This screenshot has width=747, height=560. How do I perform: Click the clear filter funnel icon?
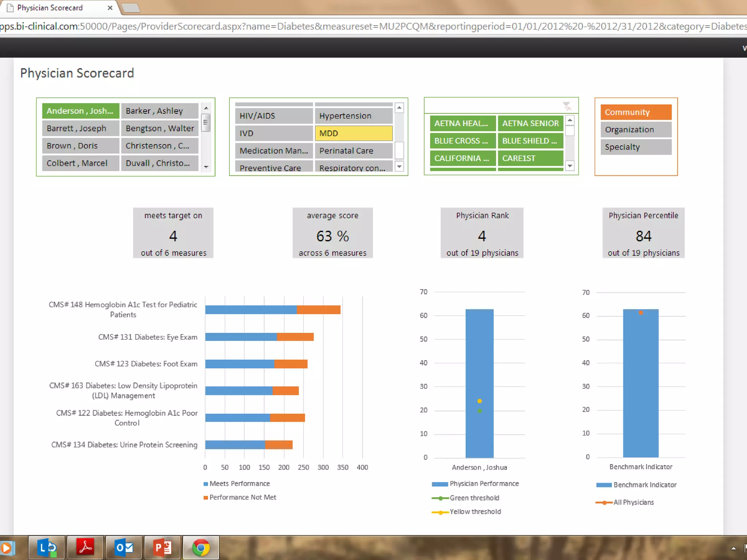(x=566, y=106)
